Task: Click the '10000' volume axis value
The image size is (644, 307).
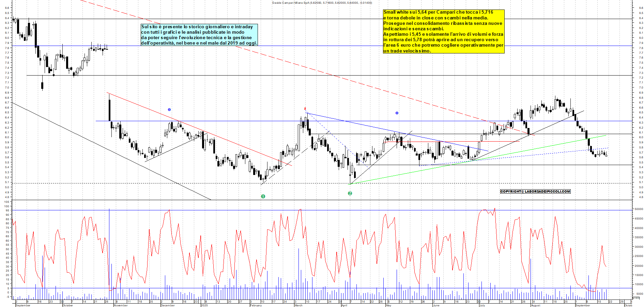Action: [x=639, y=284]
